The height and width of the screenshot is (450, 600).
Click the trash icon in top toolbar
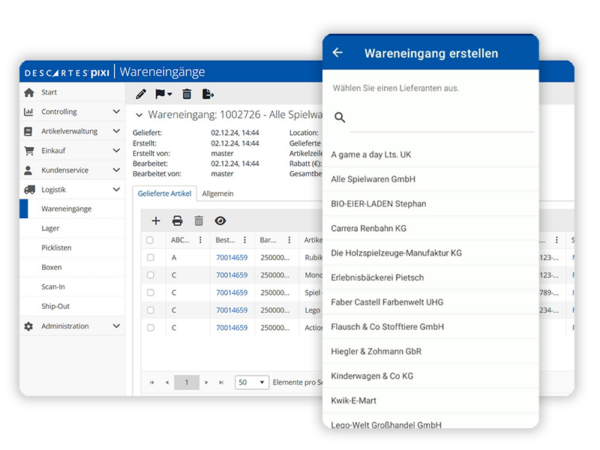(x=186, y=94)
